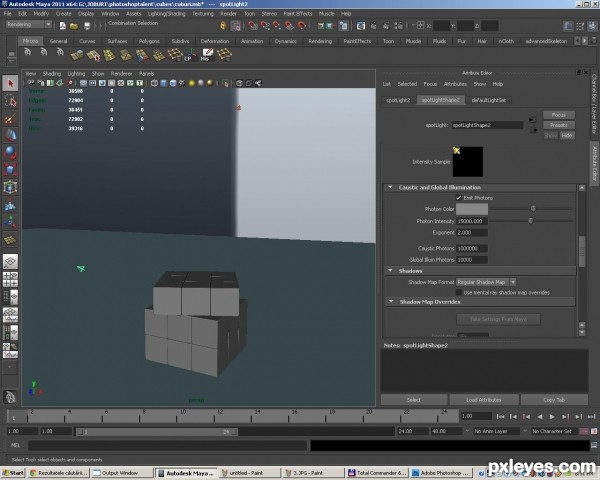The height and width of the screenshot is (480, 600).
Task: Open the Rendering menu set dropdown
Action: click(29, 24)
